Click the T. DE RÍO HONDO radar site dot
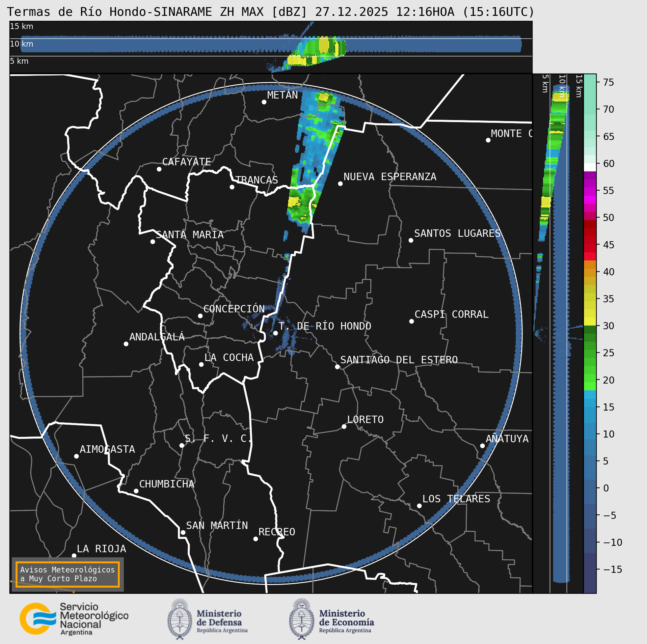 coord(275,333)
